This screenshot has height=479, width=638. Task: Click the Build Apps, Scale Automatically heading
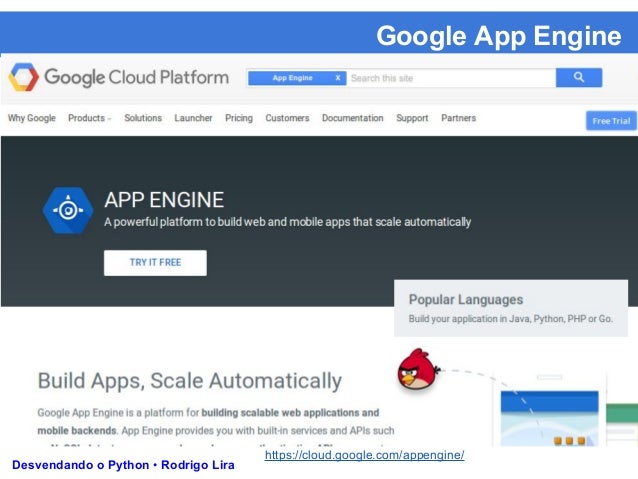tap(190, 381)
